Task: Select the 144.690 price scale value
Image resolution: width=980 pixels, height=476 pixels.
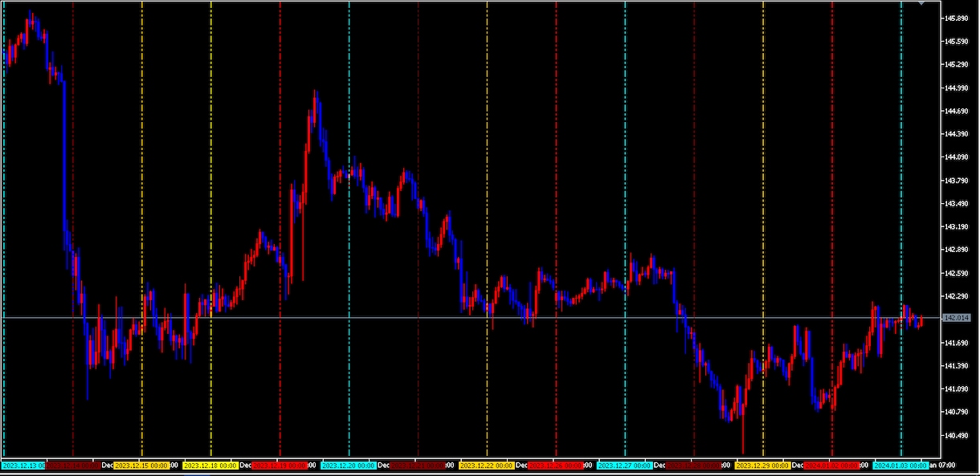Action: click(957, 111)
